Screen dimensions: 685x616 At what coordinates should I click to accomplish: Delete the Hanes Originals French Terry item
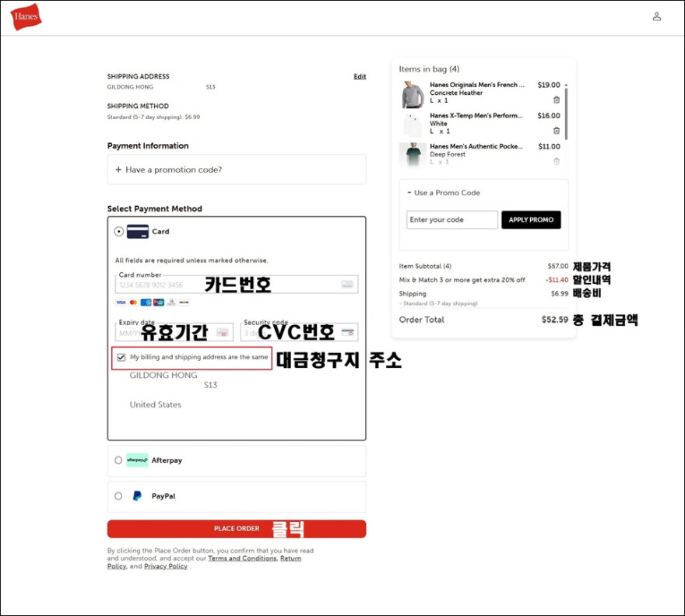557,100
